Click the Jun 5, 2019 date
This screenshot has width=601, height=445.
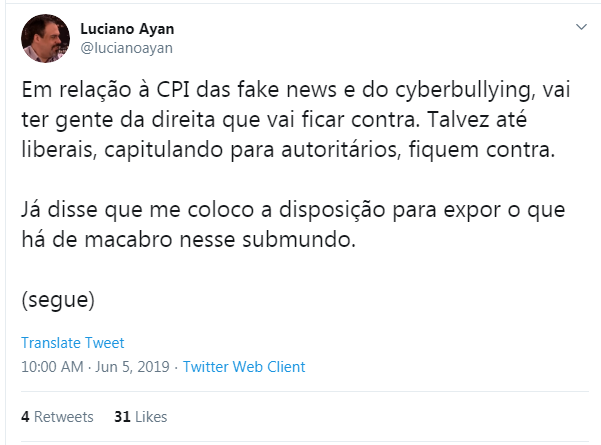[x=131, y=367]
